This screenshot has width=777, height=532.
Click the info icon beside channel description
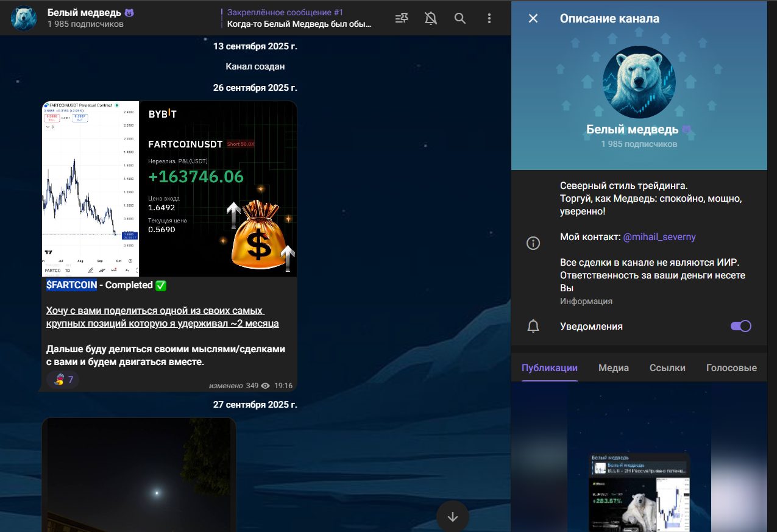click(533, 244)
